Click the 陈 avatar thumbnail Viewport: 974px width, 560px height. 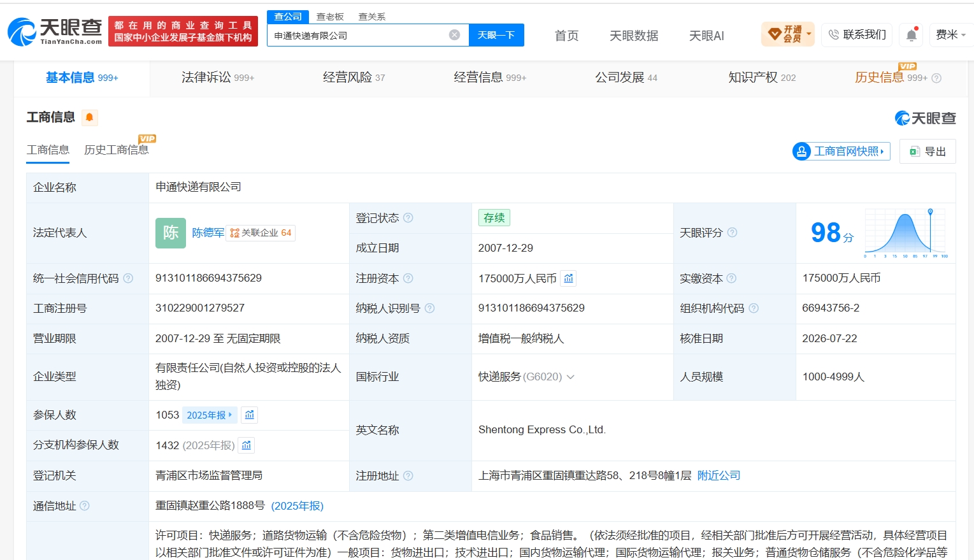(x=171, y=233)
